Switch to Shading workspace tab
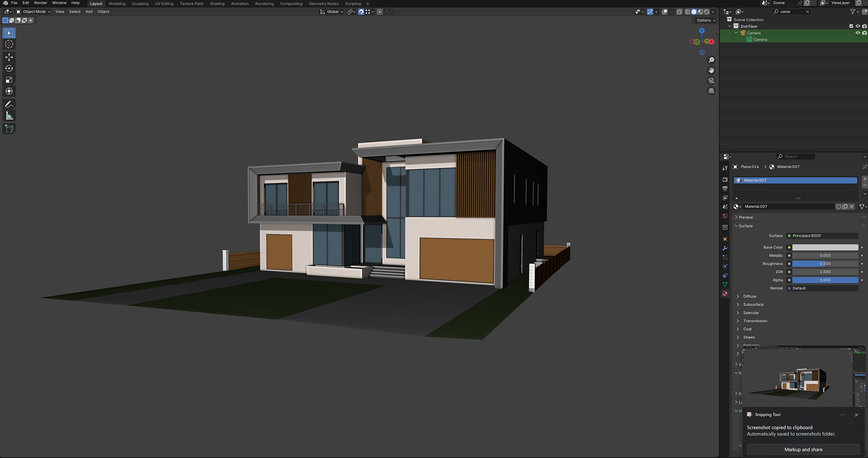 [217, 4]
